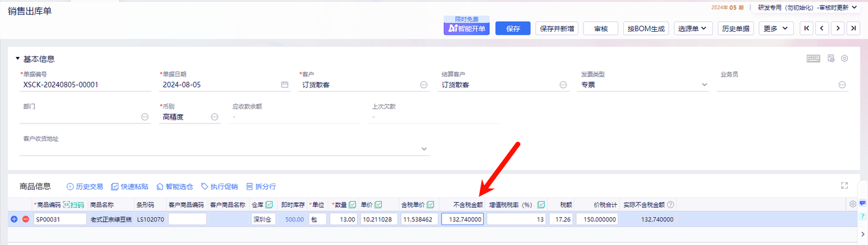868x245 pixels.
Task: Click 即时库存 value 500.00
Action: coord(294,219)
